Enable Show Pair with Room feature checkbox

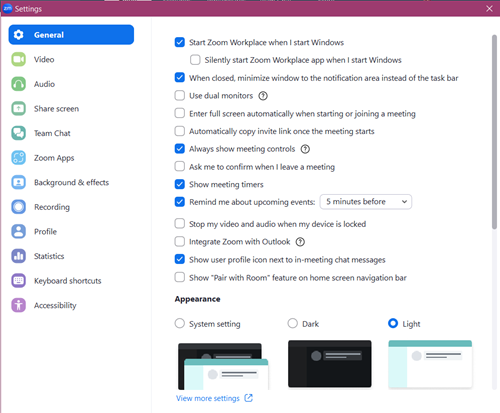[x=180, y=277]
